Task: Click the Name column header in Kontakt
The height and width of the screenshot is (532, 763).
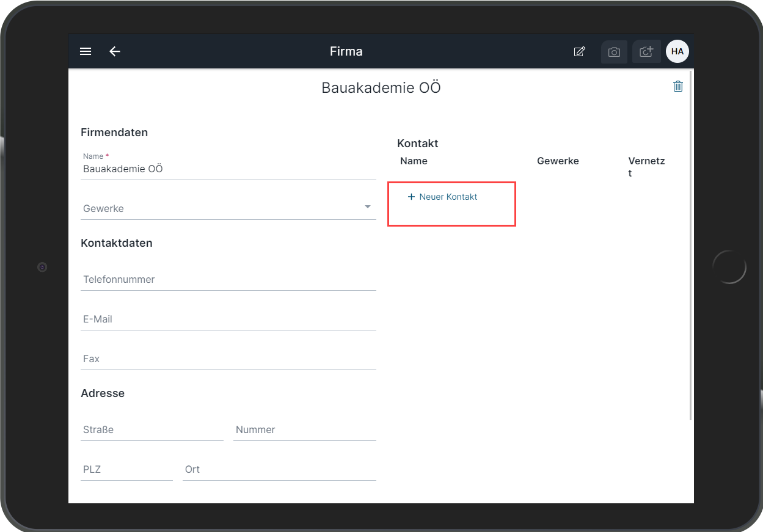Action: coord(414,161)
